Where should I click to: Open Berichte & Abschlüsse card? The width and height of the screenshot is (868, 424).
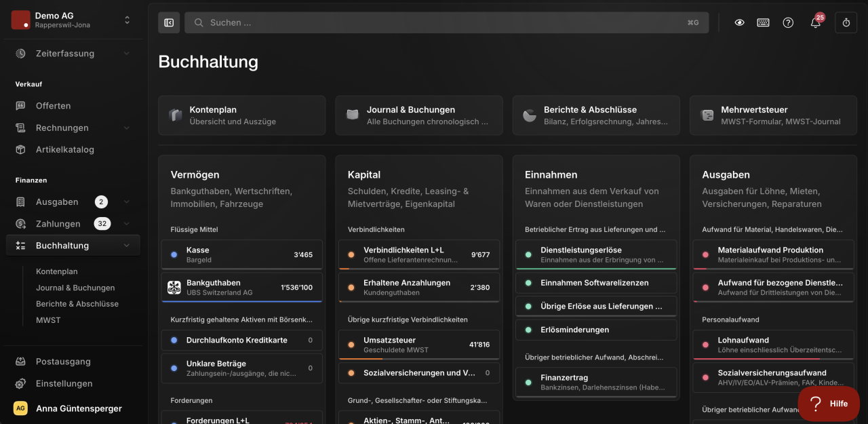coord(596,115)
